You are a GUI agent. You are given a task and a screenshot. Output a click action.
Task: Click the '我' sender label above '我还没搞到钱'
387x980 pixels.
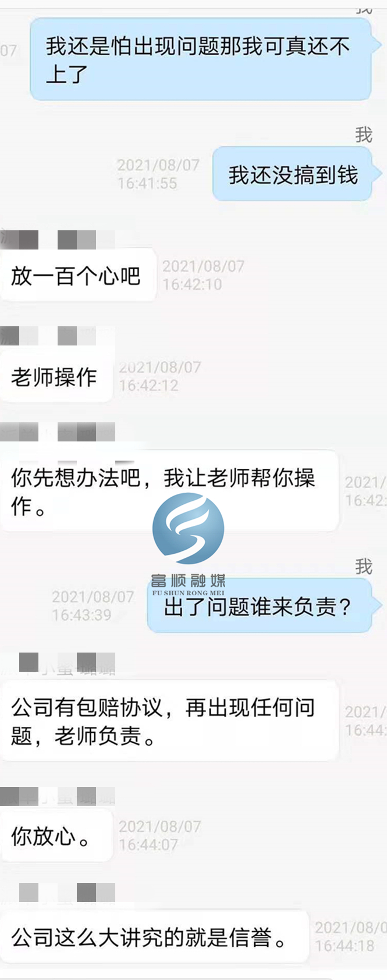364,135
